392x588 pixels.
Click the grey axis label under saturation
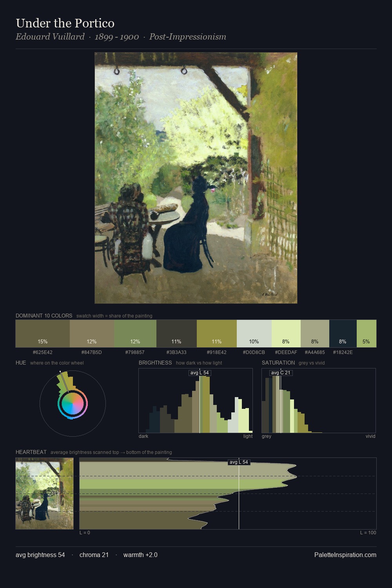267,436
